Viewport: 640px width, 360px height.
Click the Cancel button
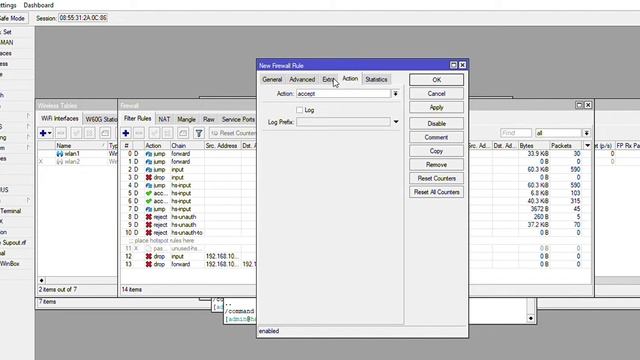(436, 93)
